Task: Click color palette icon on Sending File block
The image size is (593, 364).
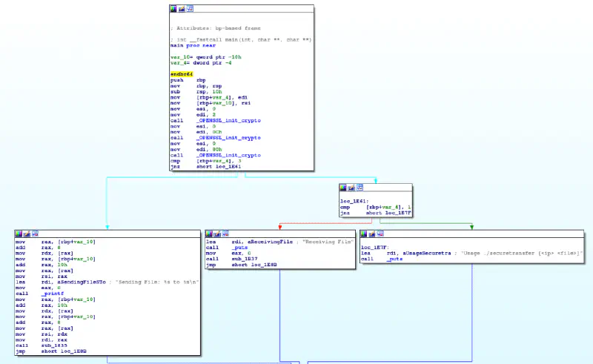Action: coord(19,234)
